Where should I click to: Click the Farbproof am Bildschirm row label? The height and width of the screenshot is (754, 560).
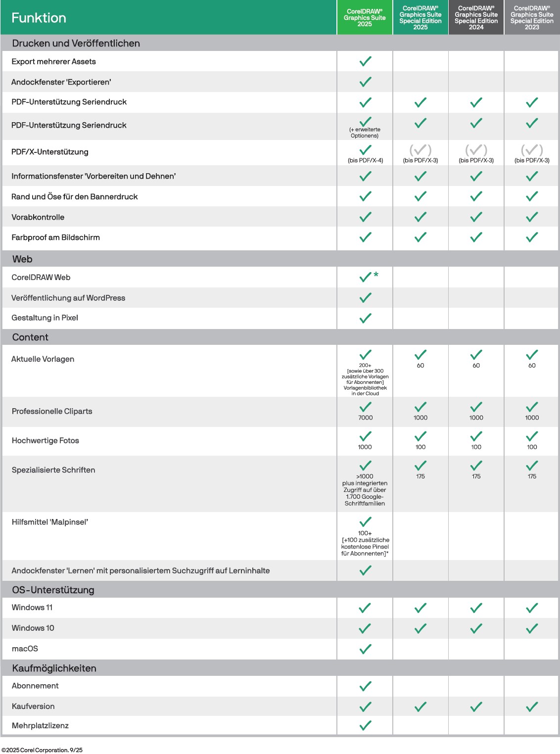tap(55, 237)
